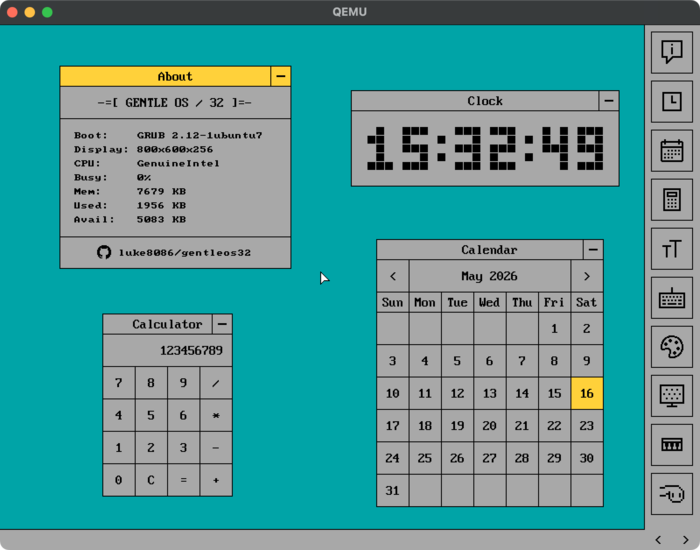Click the Clock window title bar
Viewport: 700px width, 550px height.
coord(475,101)
